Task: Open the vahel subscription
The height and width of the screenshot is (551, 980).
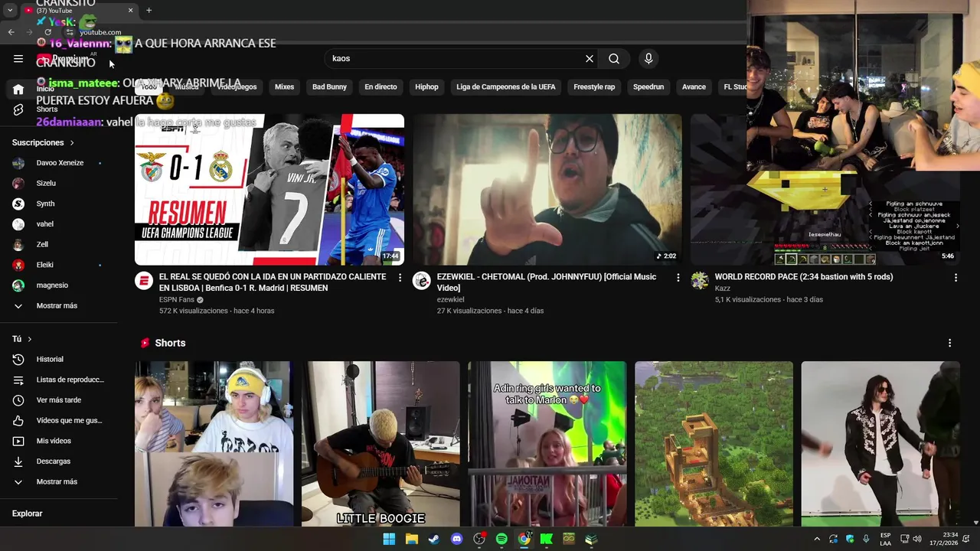Action: coord(58,224)
